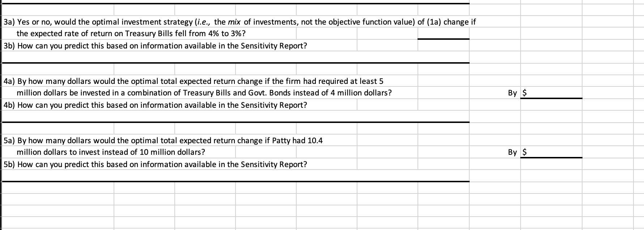Click the dollar sign in the 4a answer

coord(525,93)
